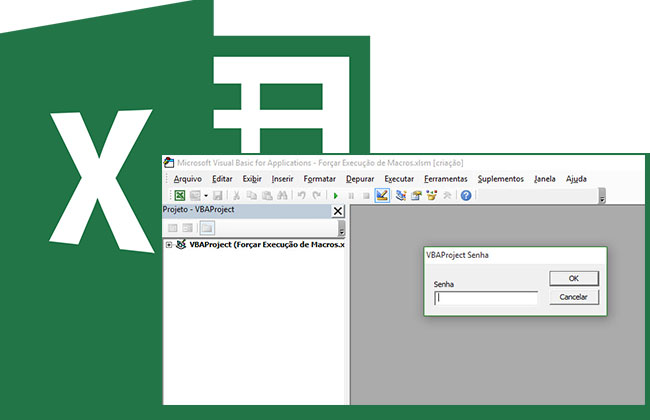Image resolution: width=650 pixels, height=420 pixels.
Task: Click the VBAProject icon in the tree
Action: point(181,244)
